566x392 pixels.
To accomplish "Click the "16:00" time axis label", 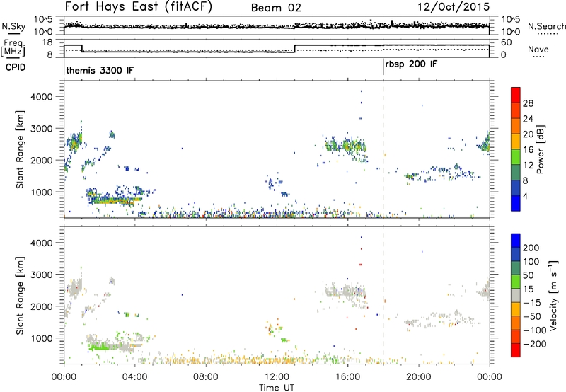I will [x=347, y=377].
